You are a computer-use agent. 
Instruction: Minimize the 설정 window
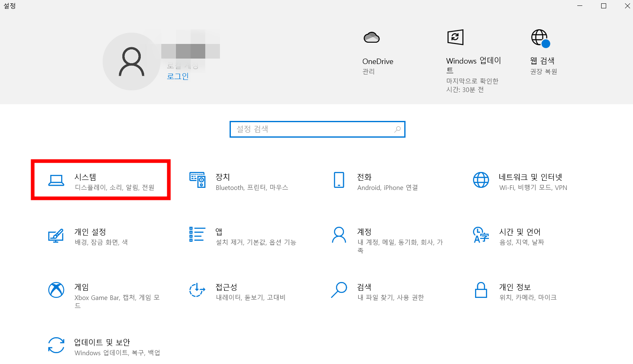click(x=580, y=6)
